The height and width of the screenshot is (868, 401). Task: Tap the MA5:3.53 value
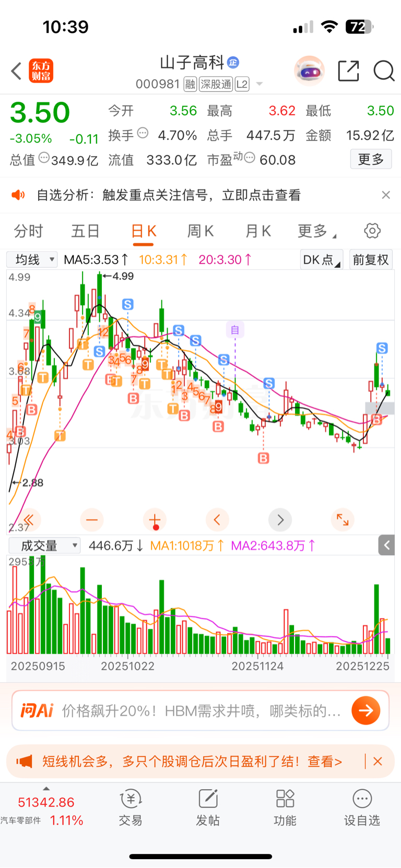(x=96, y=259)
